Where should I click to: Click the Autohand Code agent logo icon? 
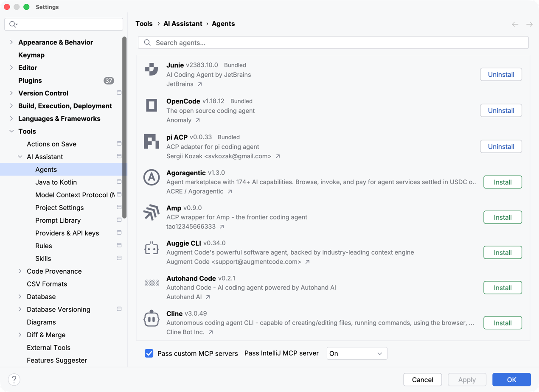[x=152, y=283]
